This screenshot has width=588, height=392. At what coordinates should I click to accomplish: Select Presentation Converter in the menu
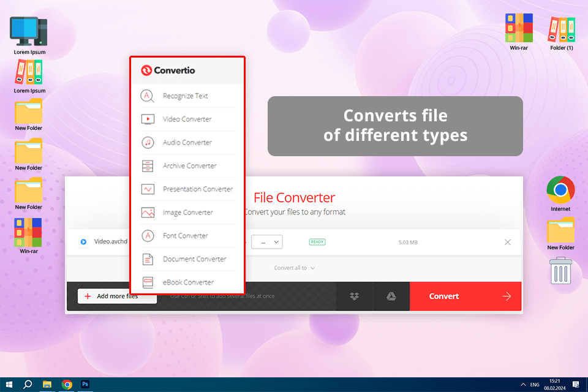187,189
